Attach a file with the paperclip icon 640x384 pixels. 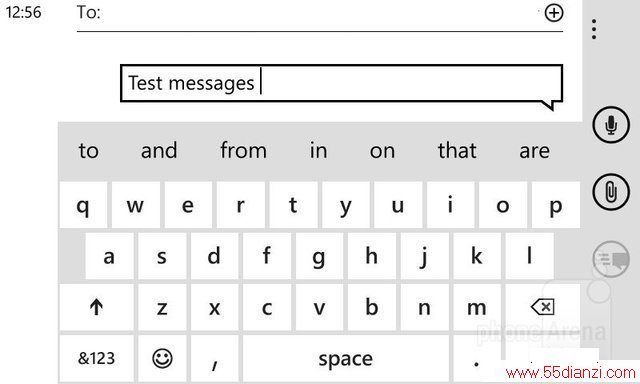point(611,192)
